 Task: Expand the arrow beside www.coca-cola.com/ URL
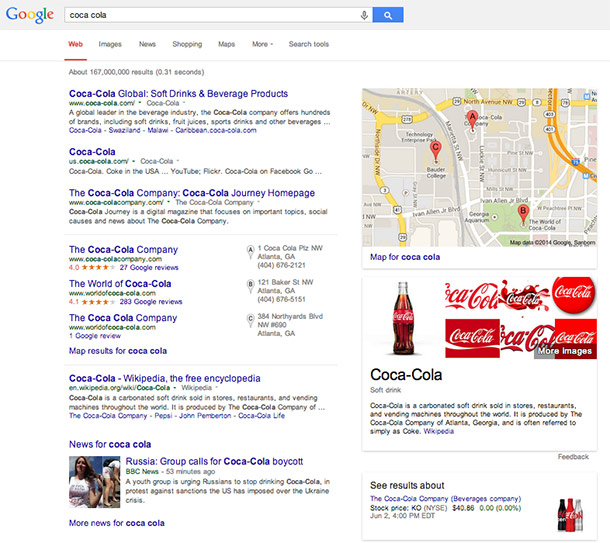pos(140,103)
